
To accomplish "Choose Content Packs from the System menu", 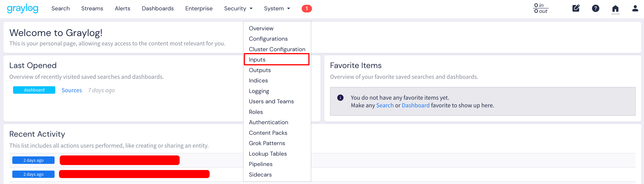I will pos(268,133).
